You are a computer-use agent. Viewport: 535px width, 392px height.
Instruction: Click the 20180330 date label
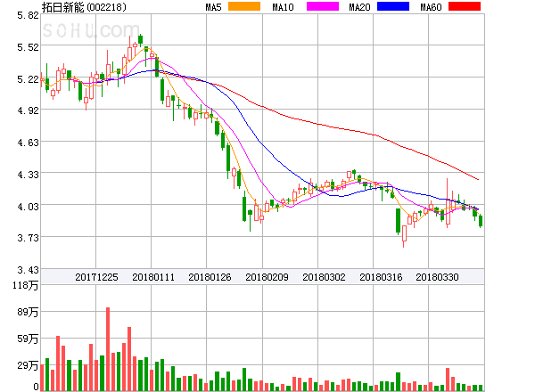437,277
